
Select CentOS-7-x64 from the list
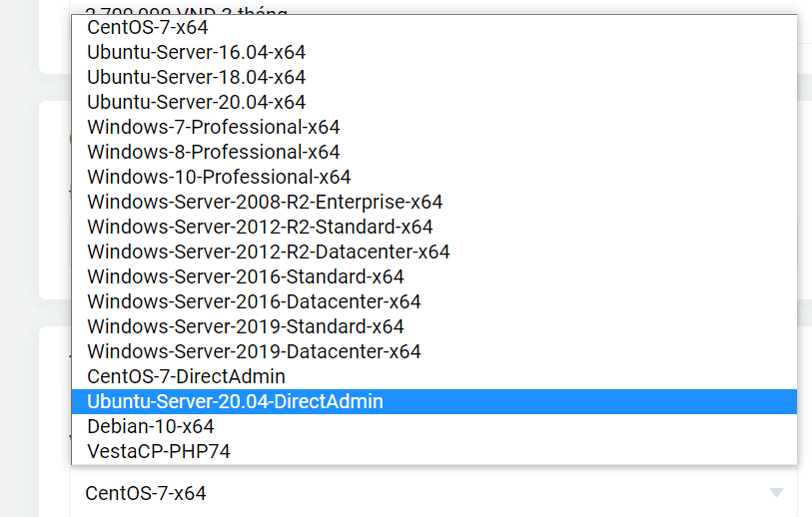pyautogui.click(x=148, y=27)
